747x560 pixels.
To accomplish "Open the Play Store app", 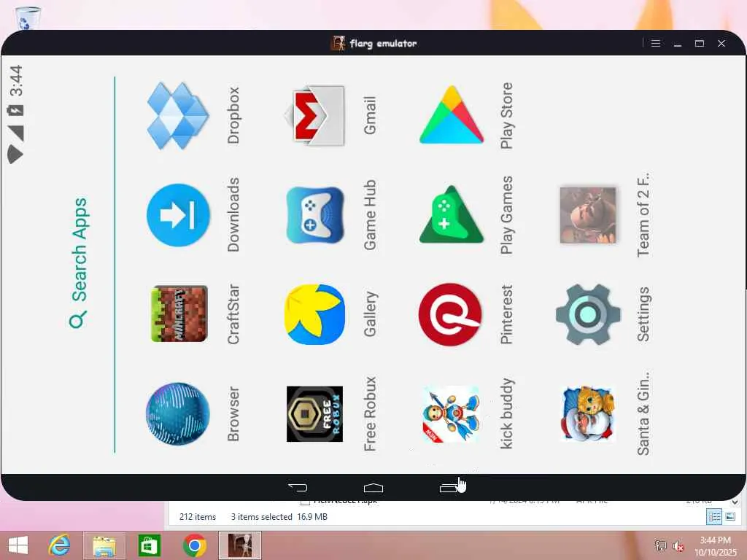I will coord(452,114).
